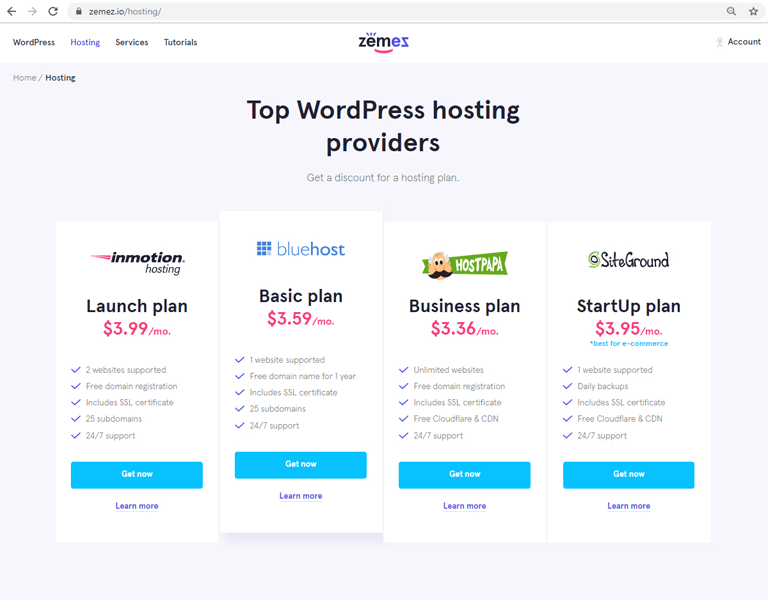768x600 pixels.
Task: Click the Basic plan heading
Action: point(301,296)
